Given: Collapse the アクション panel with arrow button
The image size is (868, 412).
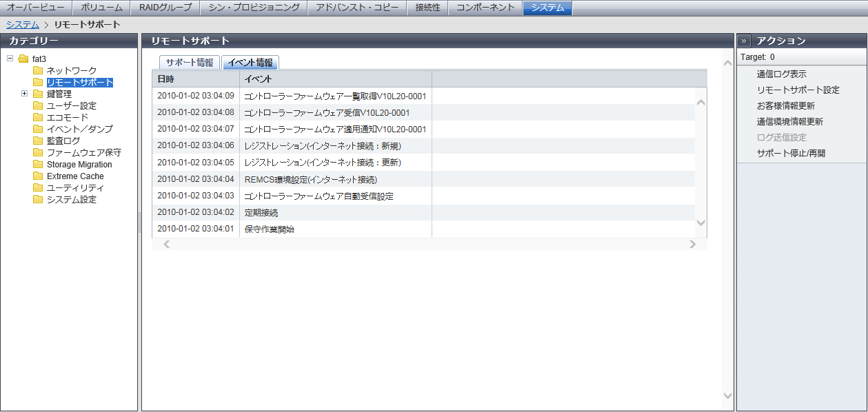Looking at the screenshot, I should pyautogui.click(x=745, y=41).
